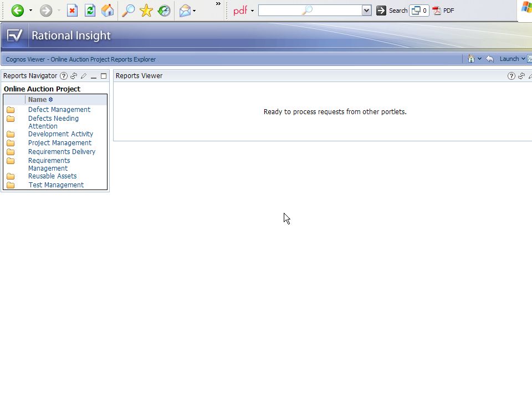Viewport: 532px width, 399px height.
Task: Click the Search arrow button
Action: tap(392, 11)
